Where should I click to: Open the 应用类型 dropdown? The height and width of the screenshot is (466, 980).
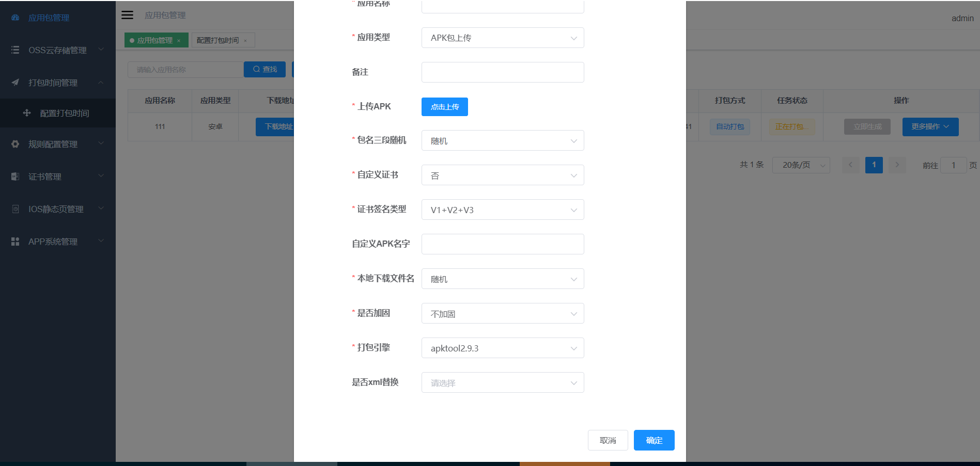click(x=502, y=38)
